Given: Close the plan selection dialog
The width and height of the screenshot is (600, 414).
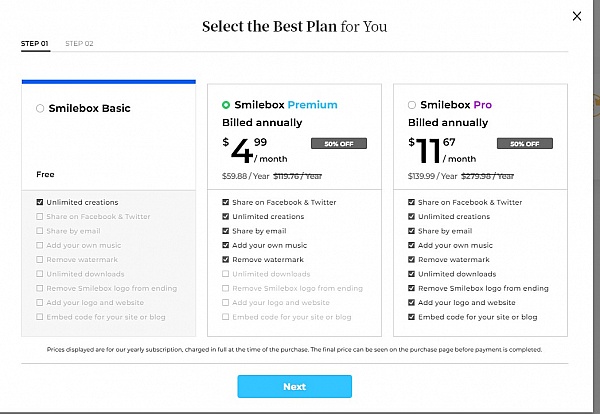Looking at the screenshot, I should coord(576,16).
